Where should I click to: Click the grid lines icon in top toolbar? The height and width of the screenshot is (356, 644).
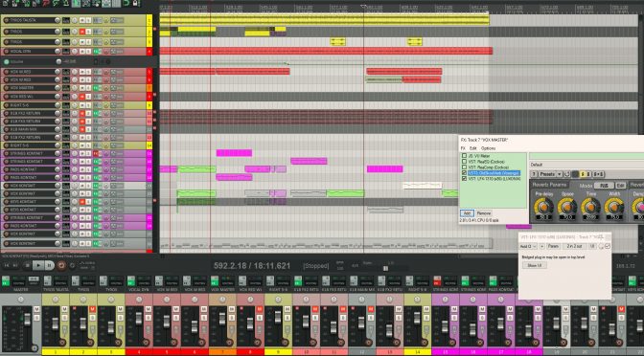(116, 3)
